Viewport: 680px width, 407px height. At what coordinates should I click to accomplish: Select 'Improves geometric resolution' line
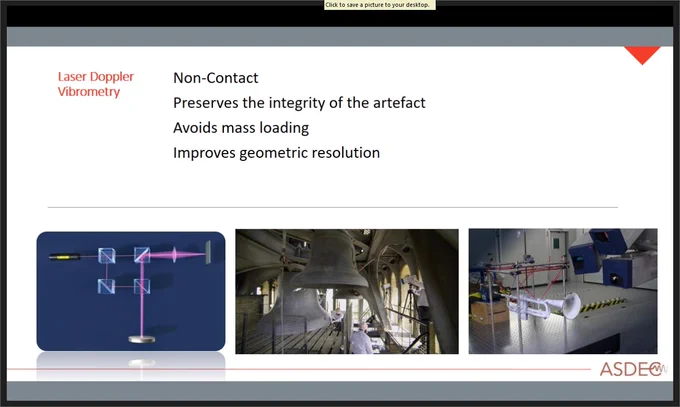[x=276, y=153]
